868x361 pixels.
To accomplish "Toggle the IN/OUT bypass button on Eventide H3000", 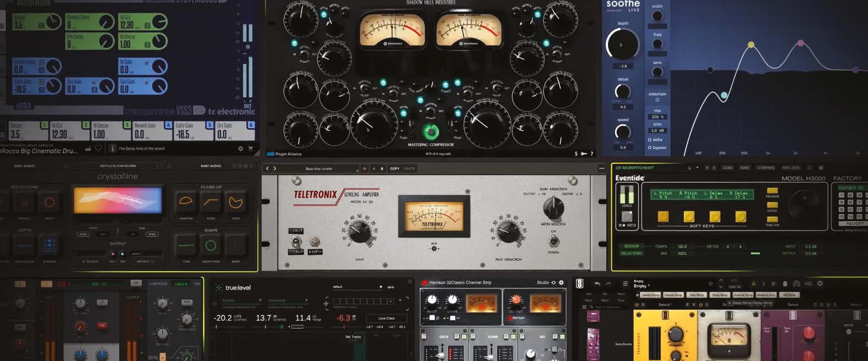I will (627, 216).
